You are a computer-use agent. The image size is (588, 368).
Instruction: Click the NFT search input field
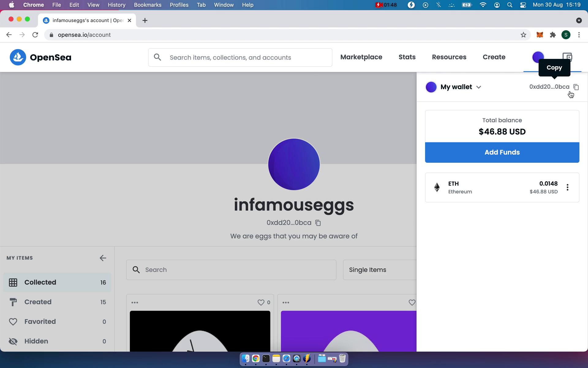232,270
